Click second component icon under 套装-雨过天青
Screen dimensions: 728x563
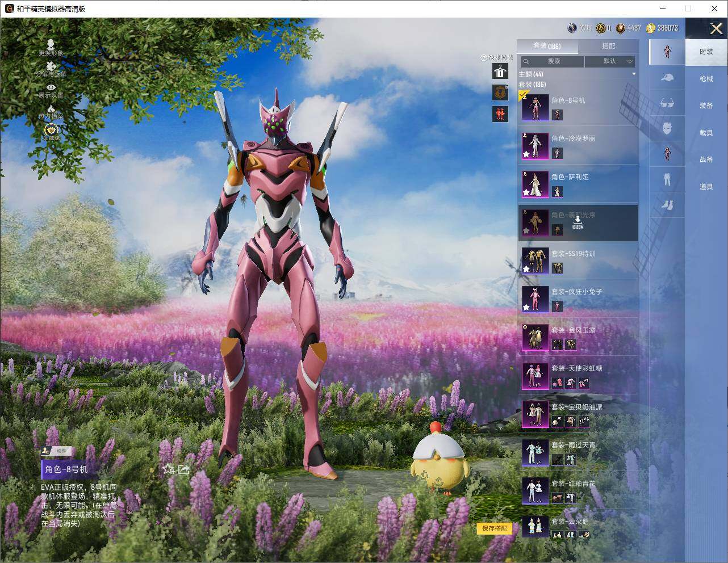click(x=571, y=460)
